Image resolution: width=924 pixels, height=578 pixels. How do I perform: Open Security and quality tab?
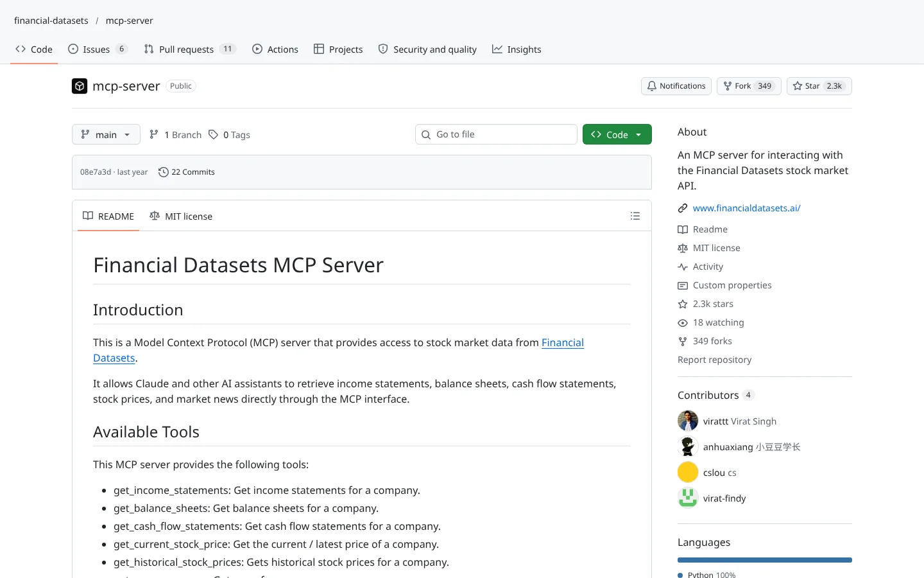pyautogui.click(x=427, y=49)
